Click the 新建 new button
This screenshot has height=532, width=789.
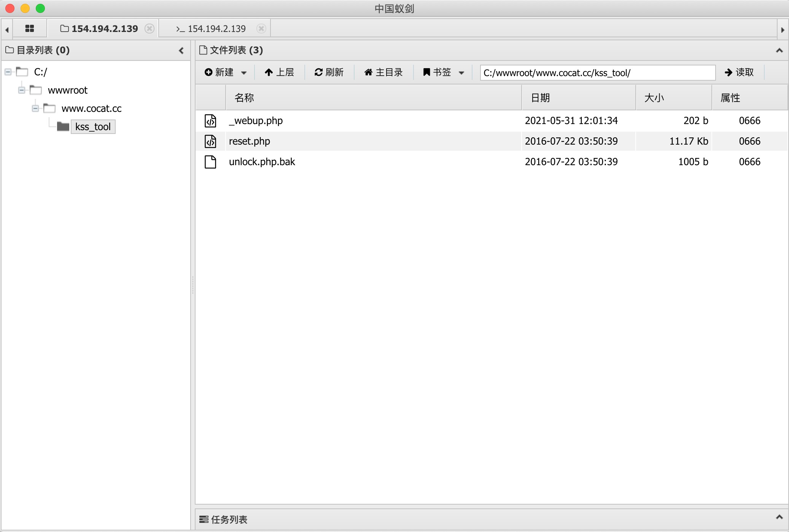[219, 72]
